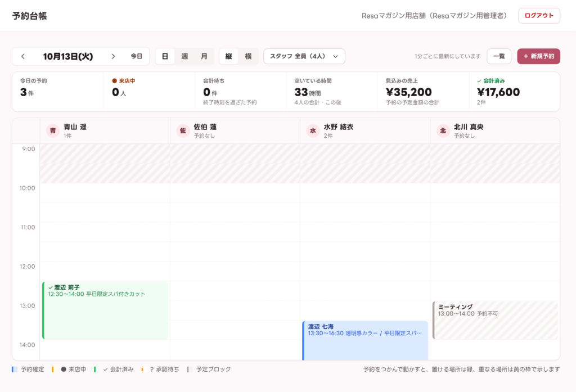Viewport: 576px width, 392px height.
Task: Click the 予約台帳 page title
Action: (29, 16)
